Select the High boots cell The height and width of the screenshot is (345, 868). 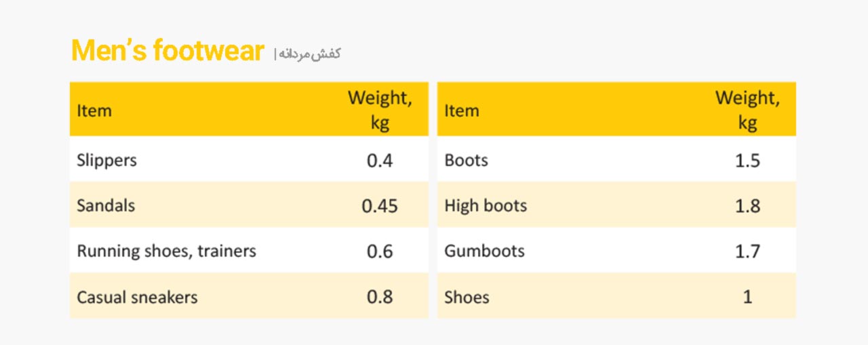point(486,206)
